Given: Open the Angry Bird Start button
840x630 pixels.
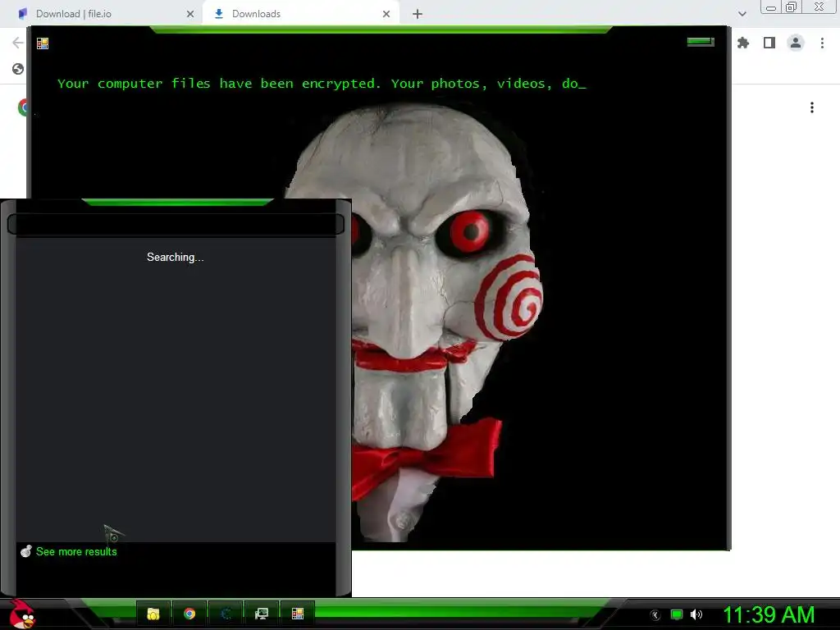Looking at the screenshot, I should click(22, 614).
